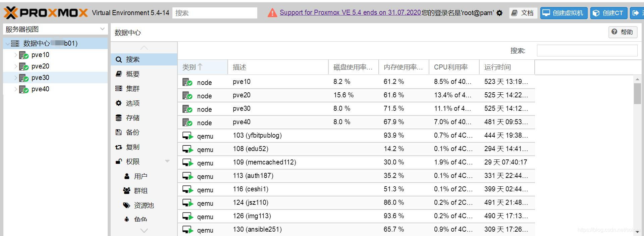
Task: Click 创建CT create container button
Action: click(x=609, y=13)
